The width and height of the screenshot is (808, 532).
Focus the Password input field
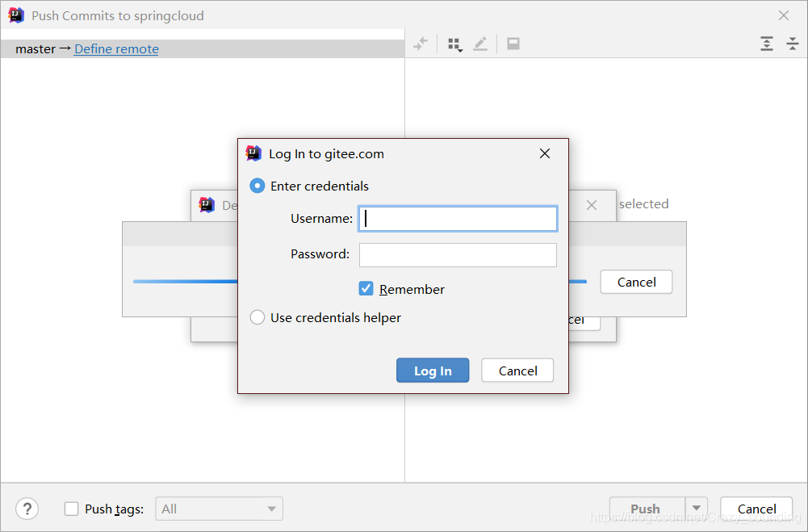458,254
